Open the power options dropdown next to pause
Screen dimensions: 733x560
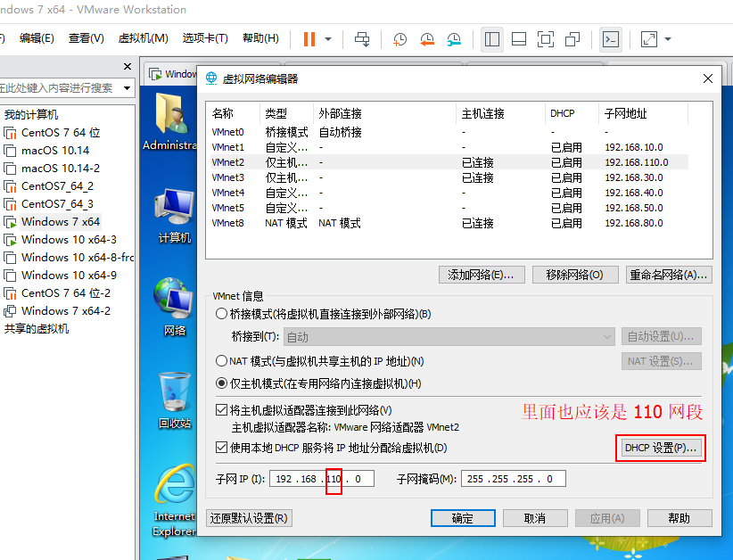[328, 39]
